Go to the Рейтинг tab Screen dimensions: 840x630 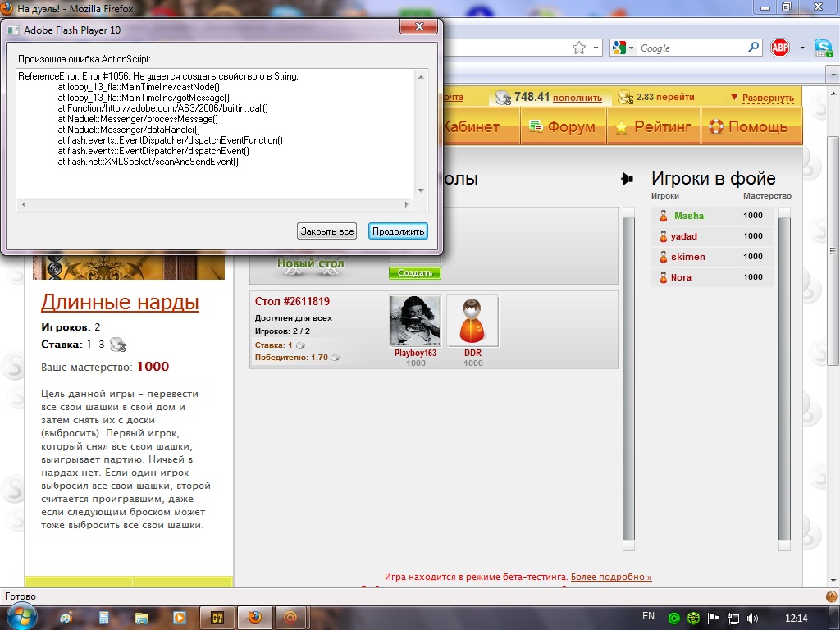(654, 127)
